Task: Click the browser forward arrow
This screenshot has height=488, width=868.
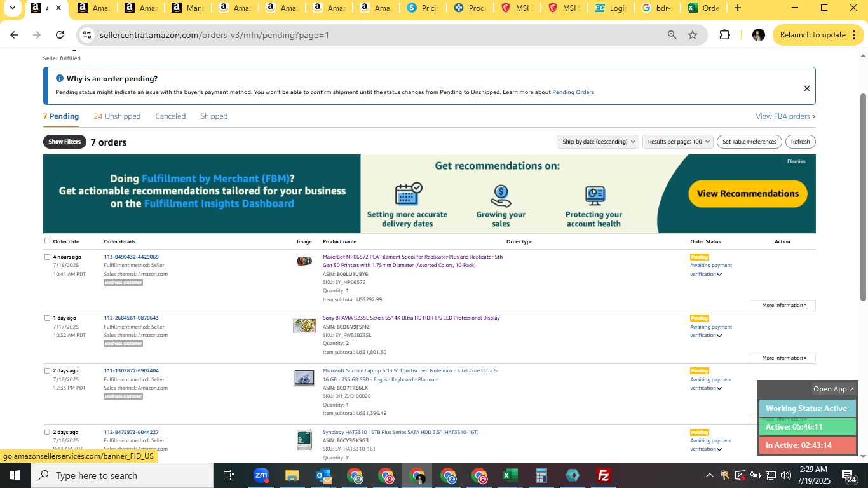Action: [x=37, y=35]
